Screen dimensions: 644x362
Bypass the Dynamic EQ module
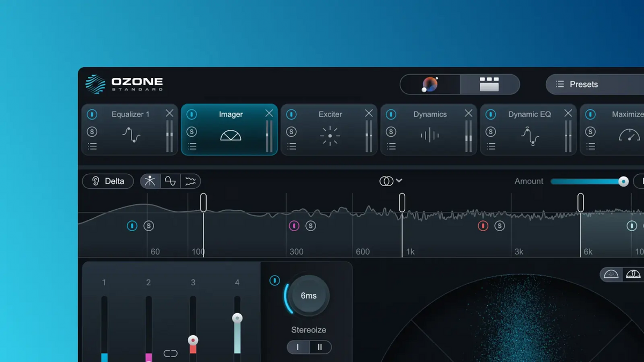[x=491, y=114]
